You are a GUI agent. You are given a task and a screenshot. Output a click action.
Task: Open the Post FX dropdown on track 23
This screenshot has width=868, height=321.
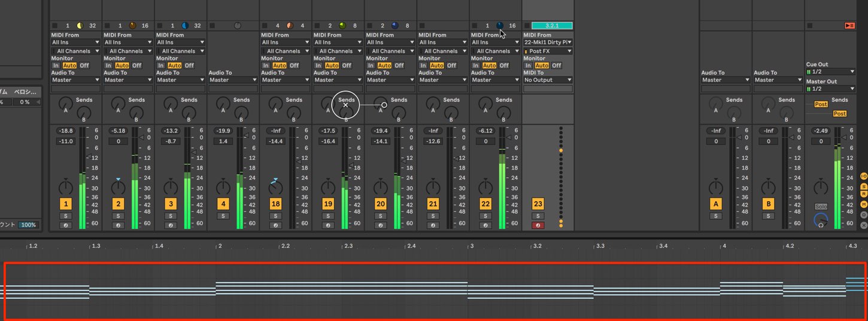pos(548,51)
